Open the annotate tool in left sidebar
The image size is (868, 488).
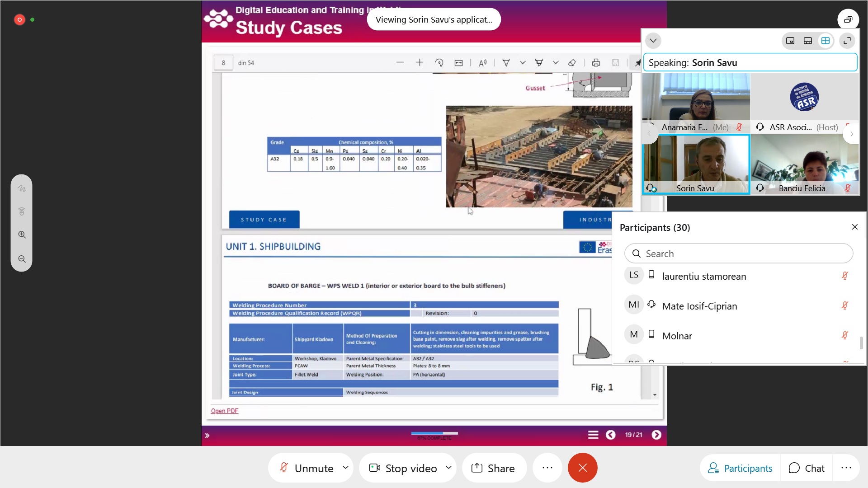pyautogui.click(x=21, y=189)
